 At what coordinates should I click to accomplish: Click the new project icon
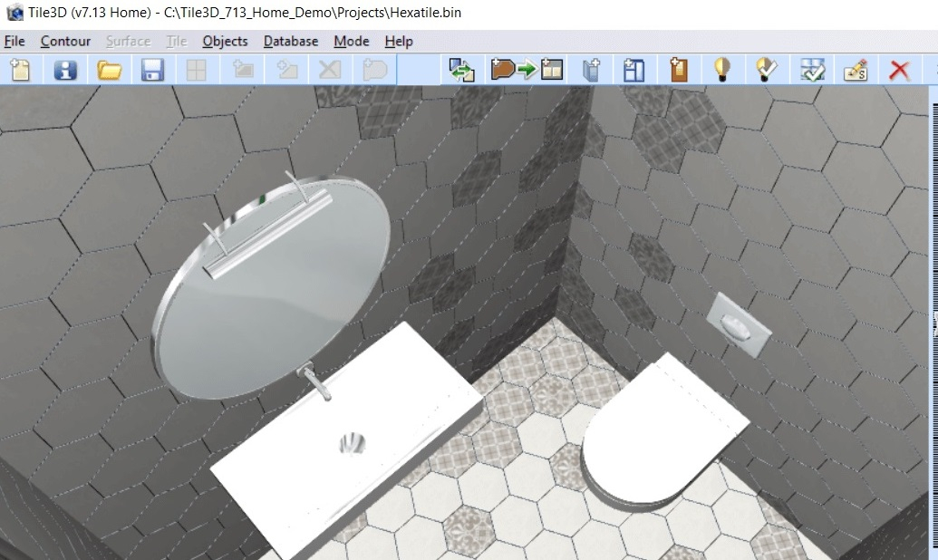coord(21,70)
